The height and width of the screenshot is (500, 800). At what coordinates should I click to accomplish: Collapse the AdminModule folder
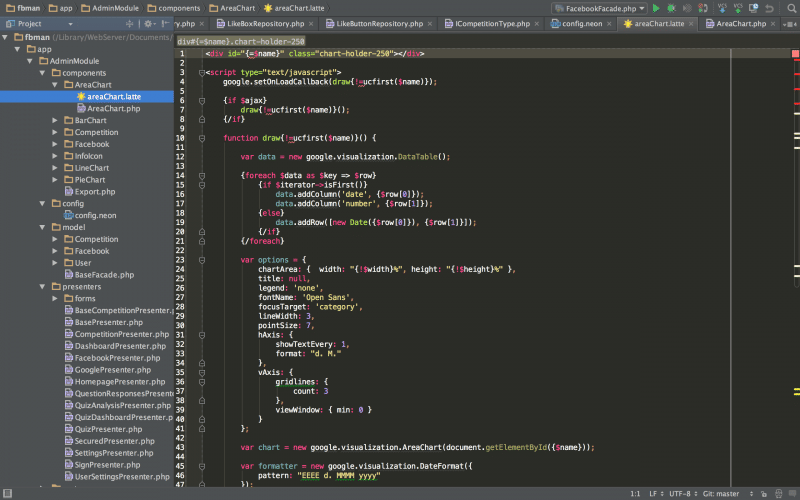[x=29, y=61]
